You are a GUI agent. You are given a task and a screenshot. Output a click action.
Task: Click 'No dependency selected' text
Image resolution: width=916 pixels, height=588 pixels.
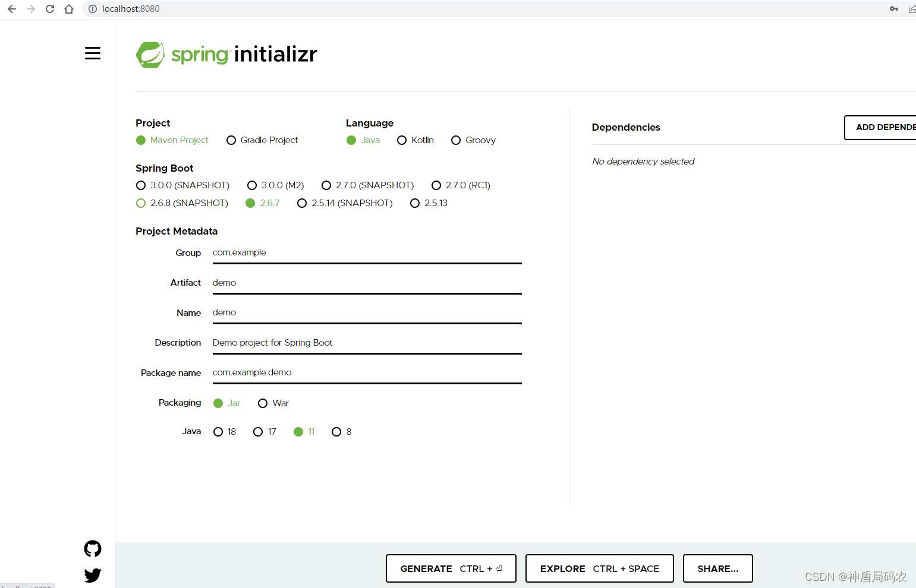[643, 162]
